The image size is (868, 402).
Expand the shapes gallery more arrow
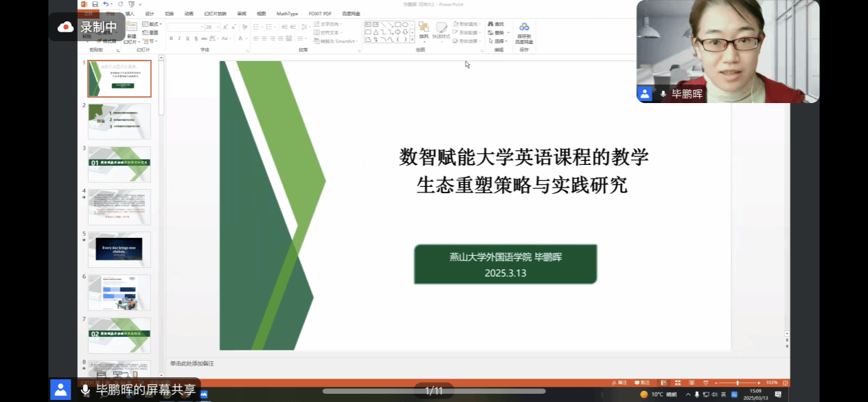click(413, 40)
